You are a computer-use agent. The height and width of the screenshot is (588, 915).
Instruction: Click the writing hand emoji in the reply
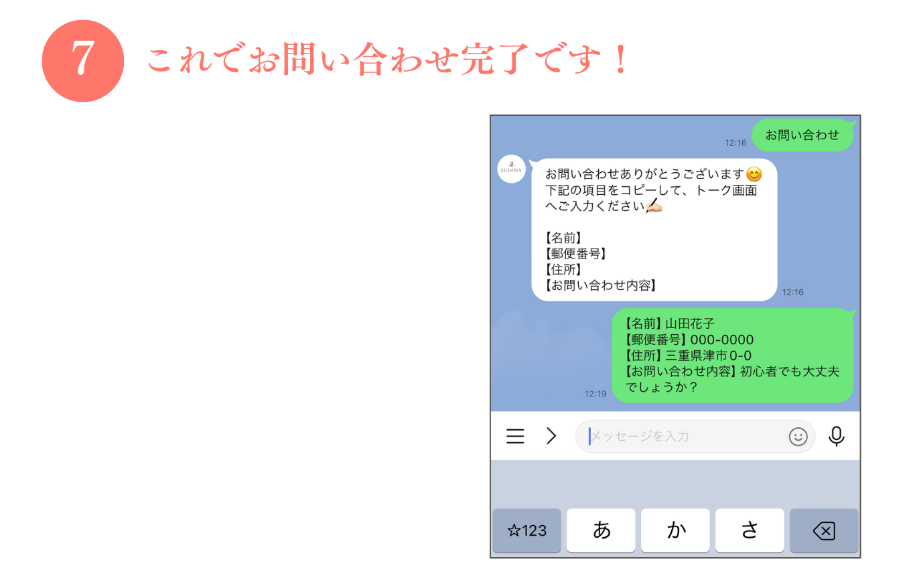click(654, 207)
